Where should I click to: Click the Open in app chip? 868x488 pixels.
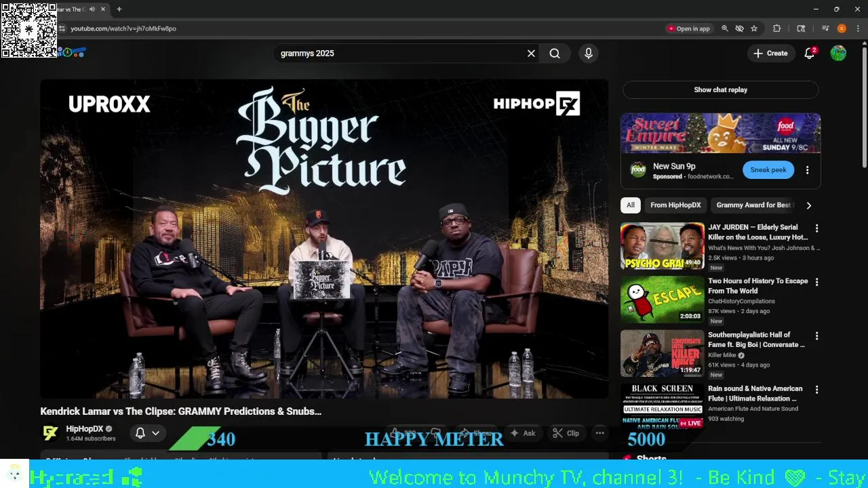(x=688, y=28)
